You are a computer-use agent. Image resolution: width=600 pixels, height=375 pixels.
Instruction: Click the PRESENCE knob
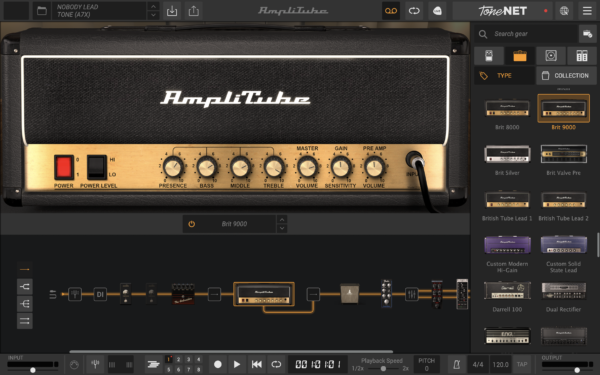[x=173, y=168]
